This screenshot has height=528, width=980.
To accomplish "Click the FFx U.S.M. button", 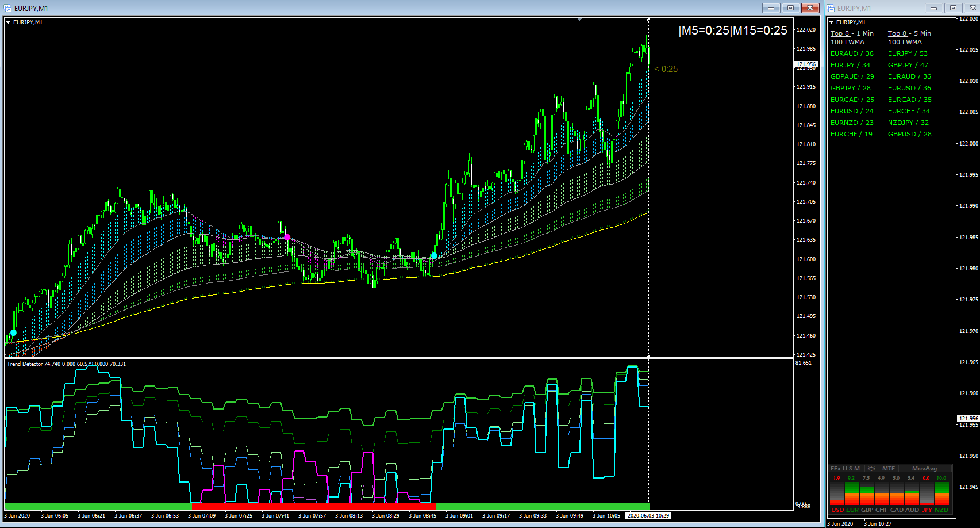I will pos(846,469).
